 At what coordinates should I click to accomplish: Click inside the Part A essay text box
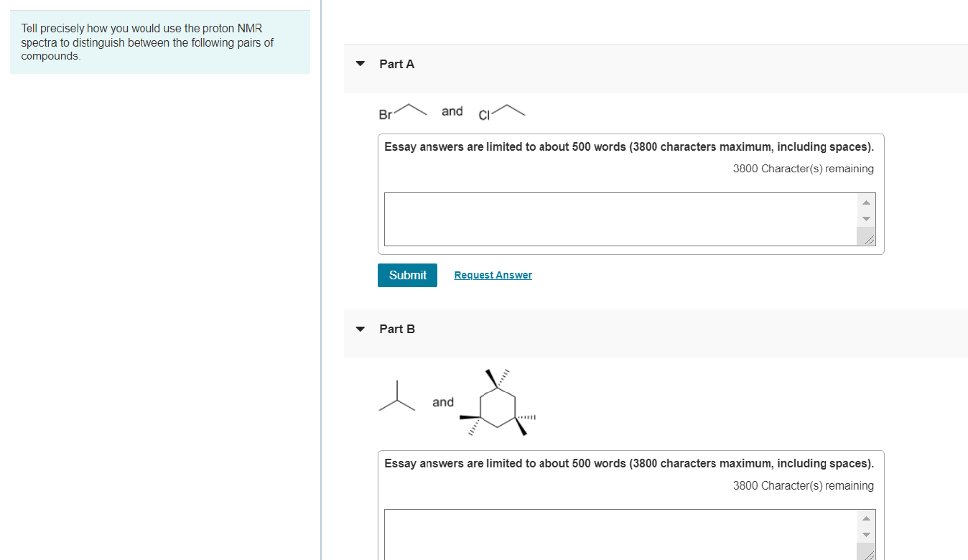tap(618, 219)
